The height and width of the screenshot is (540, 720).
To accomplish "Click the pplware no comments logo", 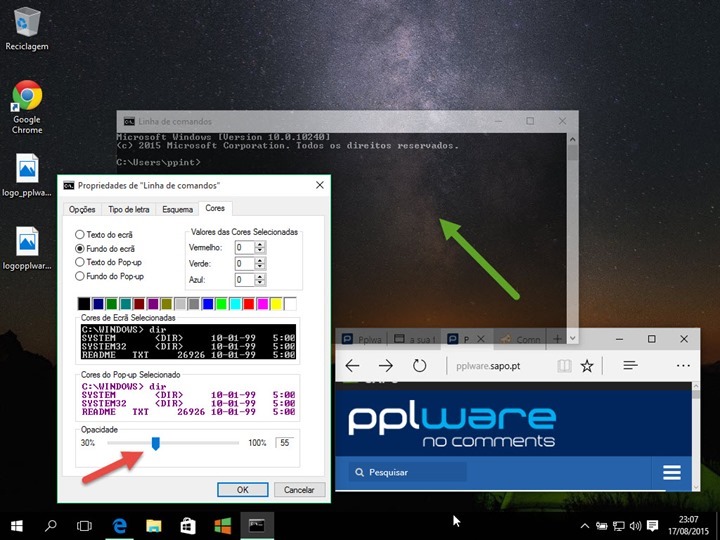I will pos(452,426).
